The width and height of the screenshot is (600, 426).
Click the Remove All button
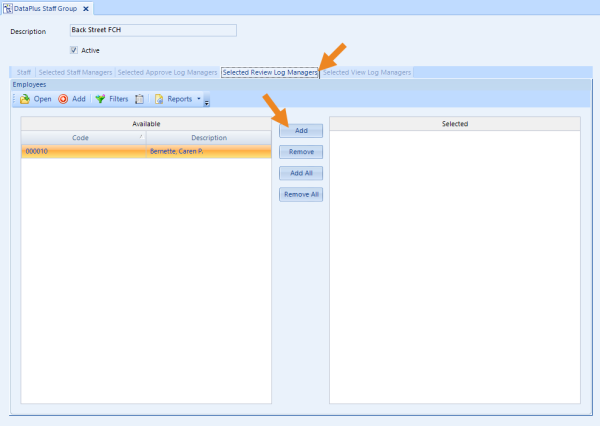coord(301,194)
